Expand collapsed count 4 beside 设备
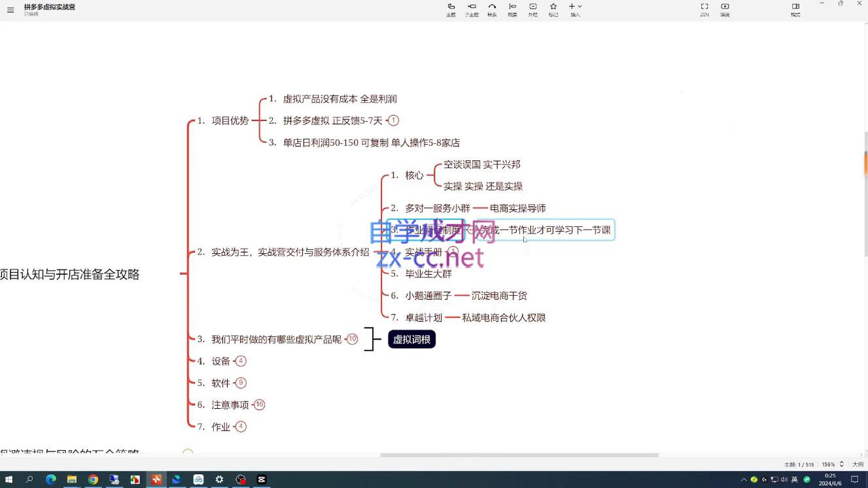Screen dimensions: 868x488 point(241,361)
